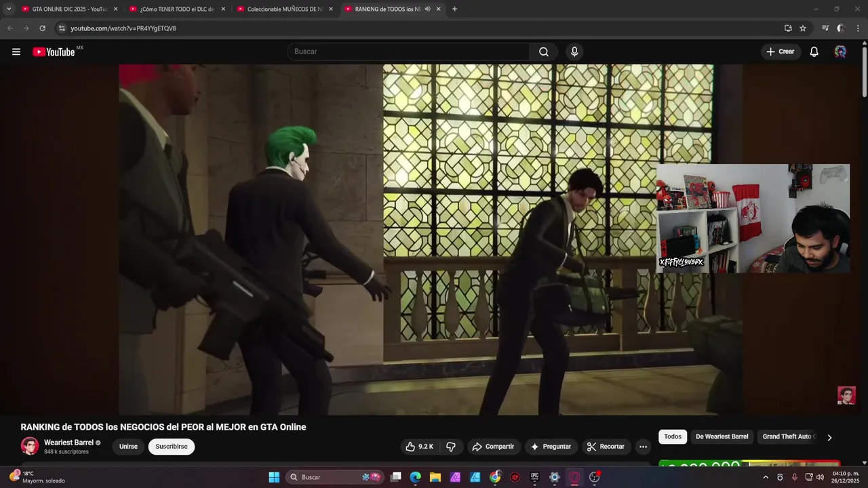868x488 pixels.
Task: Show hidden system tray icons
Action: click(766, 477)
